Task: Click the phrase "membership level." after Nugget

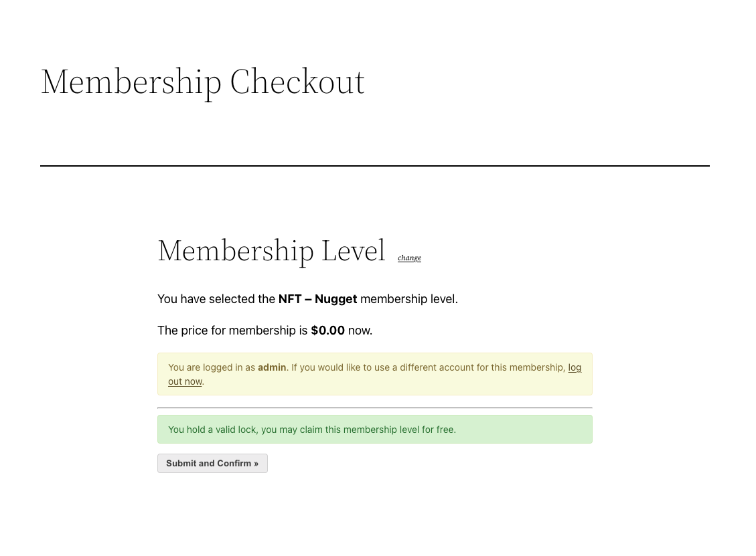Action: pos(409,299)
